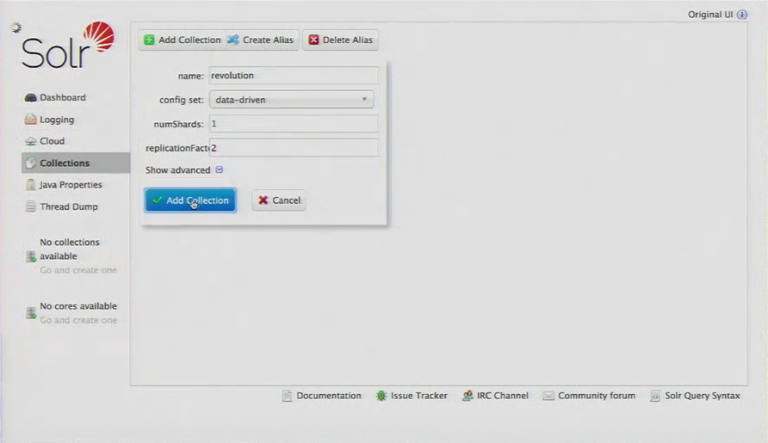This screenshot has height=443, width=768.
Task: Open the config set dropdown
Action: point(291,100)
